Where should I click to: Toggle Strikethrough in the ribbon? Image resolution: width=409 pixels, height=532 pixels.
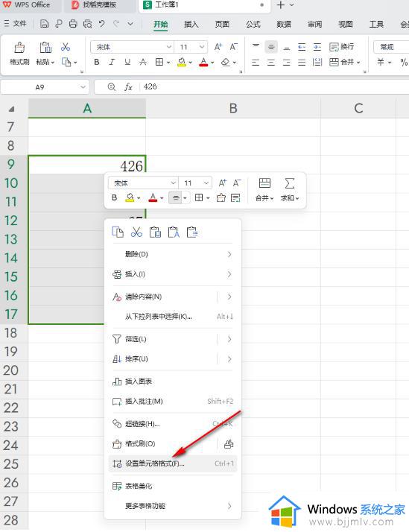[143, 62]
